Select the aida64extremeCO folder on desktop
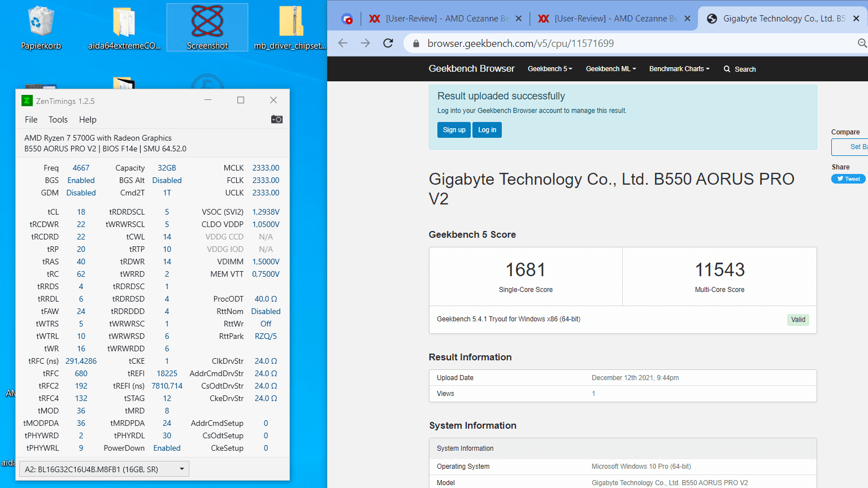The image size is (868, 488). 124,28
